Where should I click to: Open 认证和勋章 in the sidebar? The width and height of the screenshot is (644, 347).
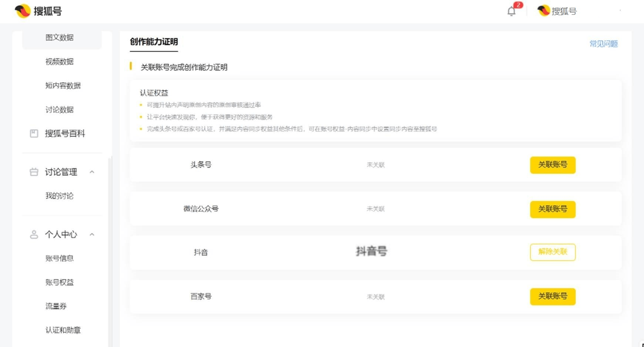63,330
